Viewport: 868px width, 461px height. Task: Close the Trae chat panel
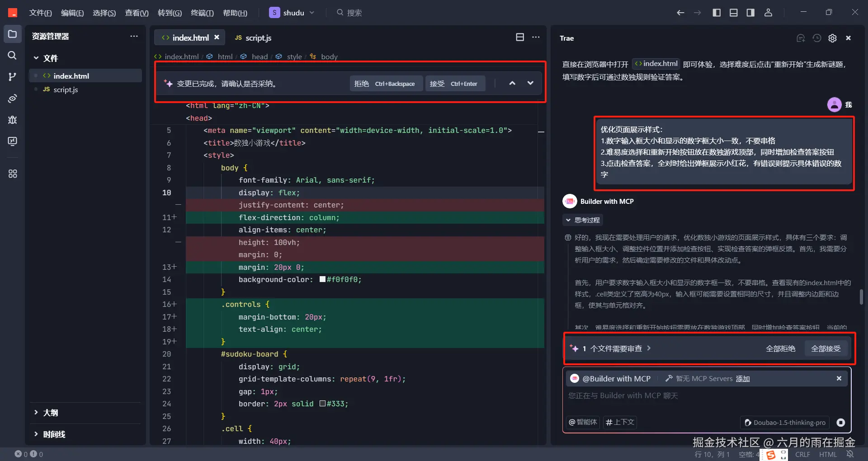[x=848, y=38]
